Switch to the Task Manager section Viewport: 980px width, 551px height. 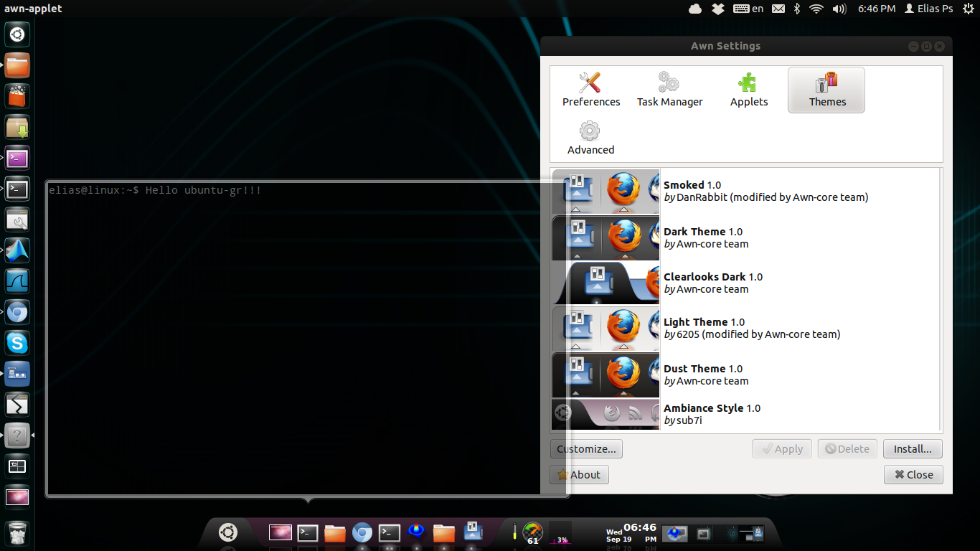click(669, 90)
